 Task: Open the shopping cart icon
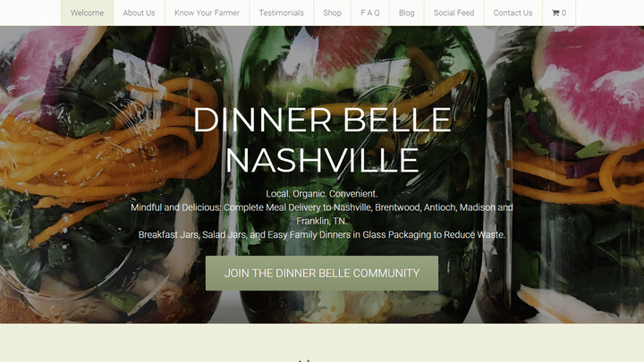[559, 13]
